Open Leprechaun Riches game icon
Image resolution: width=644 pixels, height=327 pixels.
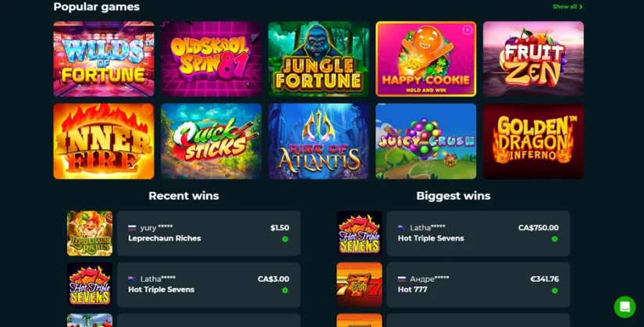coord(90,233)
